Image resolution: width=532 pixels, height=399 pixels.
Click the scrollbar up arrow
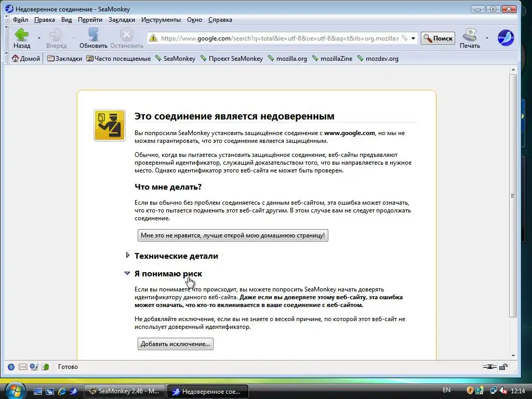pos(513,70)
